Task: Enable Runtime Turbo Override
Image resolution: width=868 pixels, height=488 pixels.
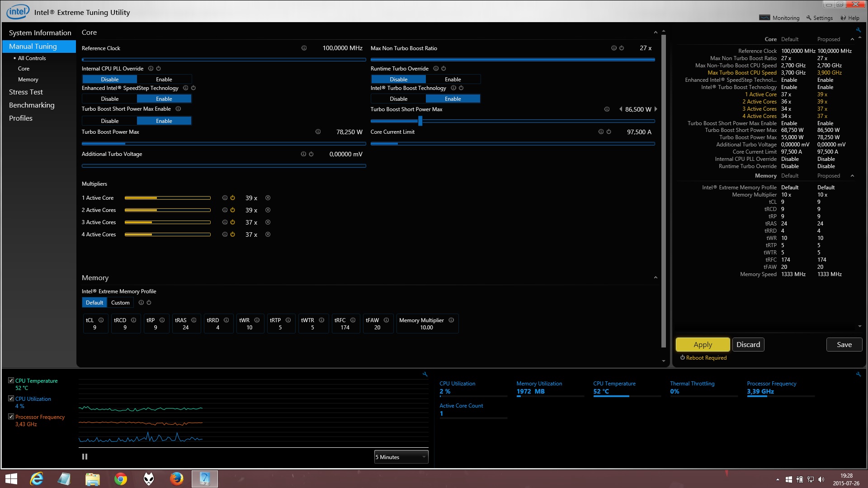Action: click(x=453, y=80)
